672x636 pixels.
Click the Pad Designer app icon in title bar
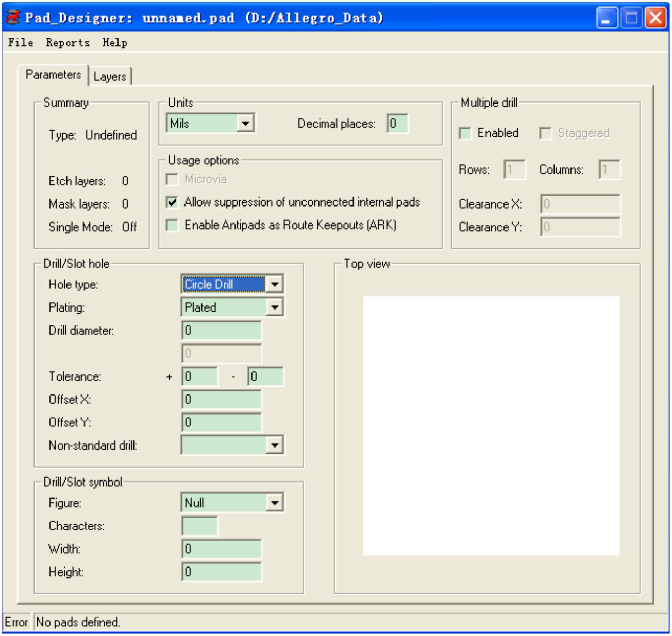click(x=12, y=18)
